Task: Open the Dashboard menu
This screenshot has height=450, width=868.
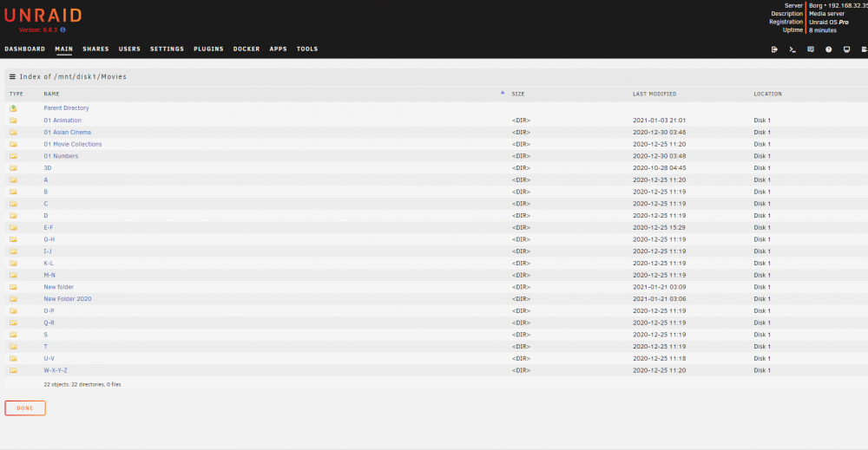Action: click(x=25, y=49)
